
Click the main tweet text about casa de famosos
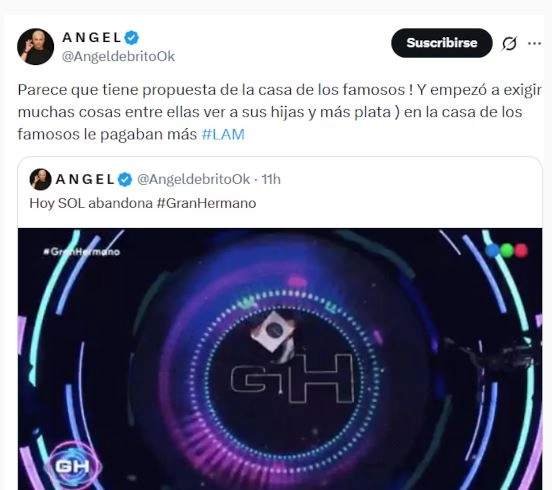pyautogui.click(x=280, y=112)
